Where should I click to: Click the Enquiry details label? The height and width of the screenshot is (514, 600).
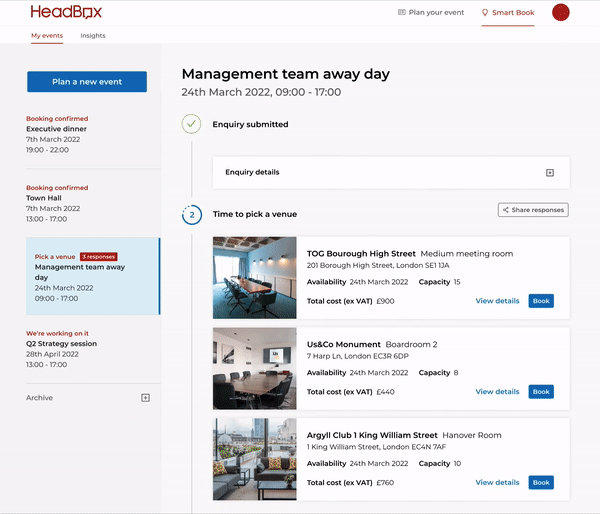252,172
